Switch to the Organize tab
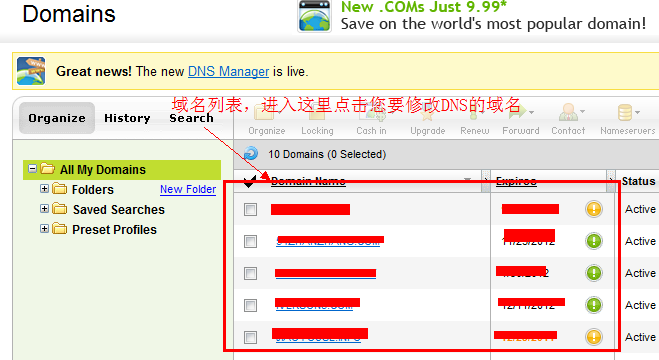 pyautogui.click(x=57, y=118)
